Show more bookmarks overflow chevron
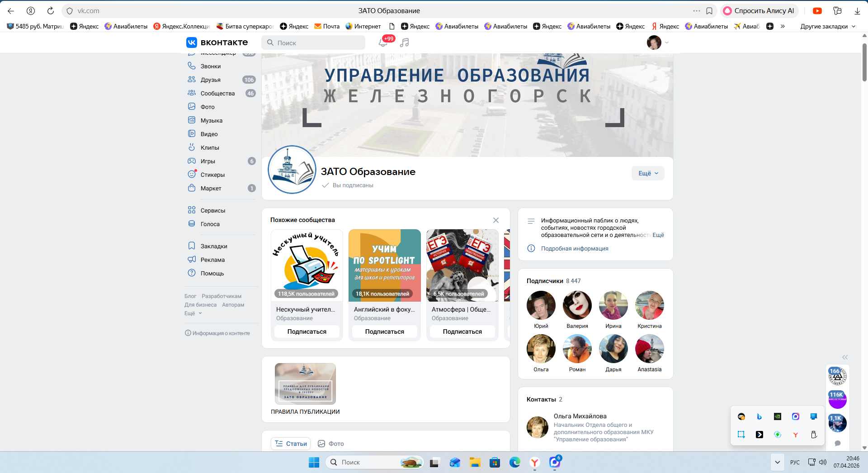 783,26
